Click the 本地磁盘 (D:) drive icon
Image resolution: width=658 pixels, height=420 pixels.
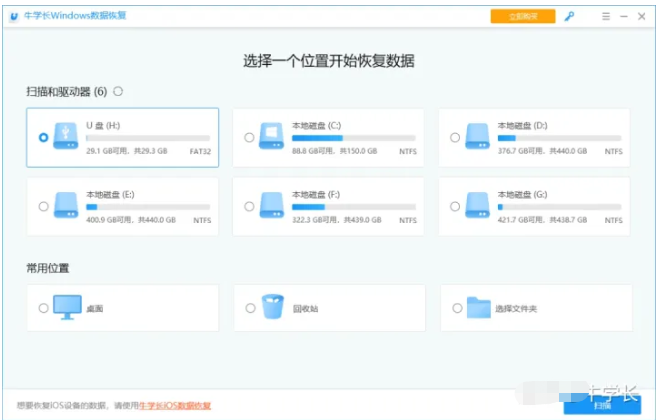pos(478,137)
